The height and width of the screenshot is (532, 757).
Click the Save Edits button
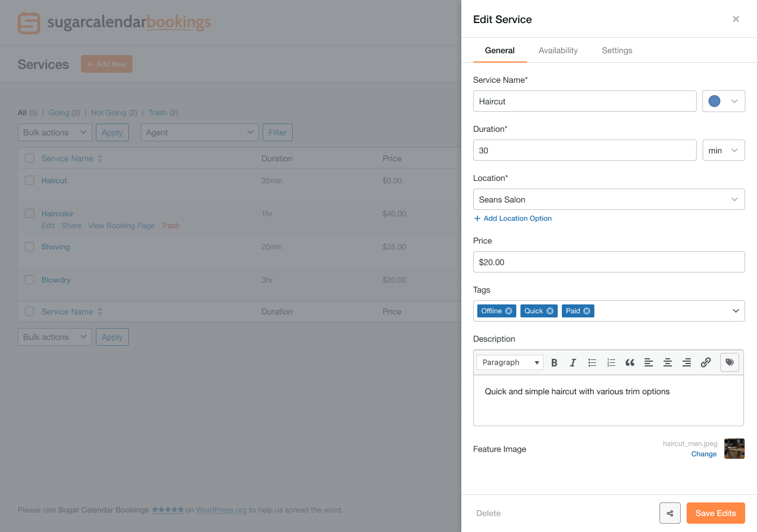[x=716, y=513]
